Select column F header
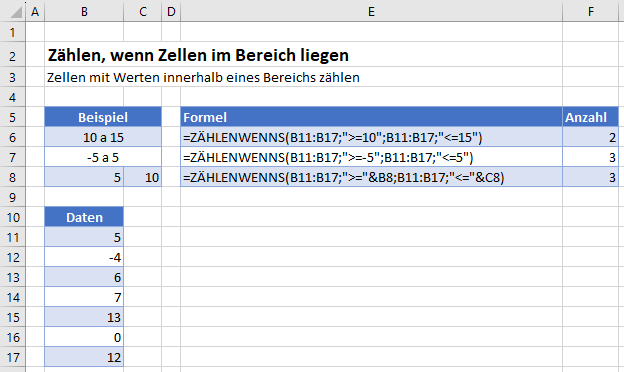The image size is (624, 372). [591, 12]
